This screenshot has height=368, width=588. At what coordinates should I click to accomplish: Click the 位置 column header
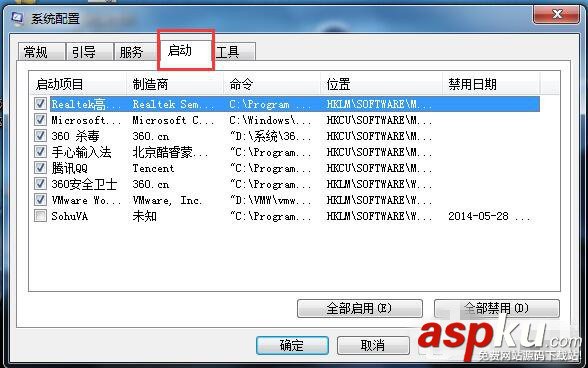[382, 84]
